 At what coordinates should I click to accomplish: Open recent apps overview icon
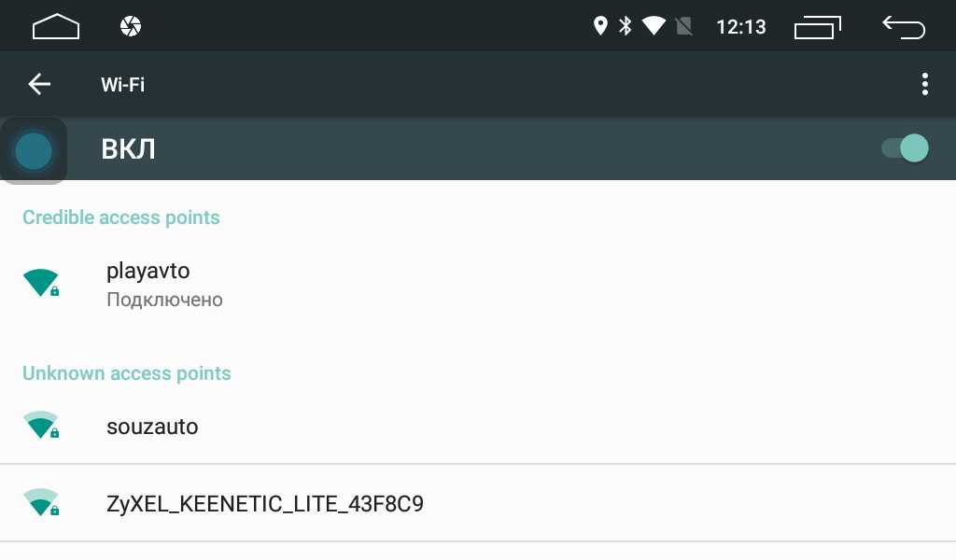[x=818, y=27]
